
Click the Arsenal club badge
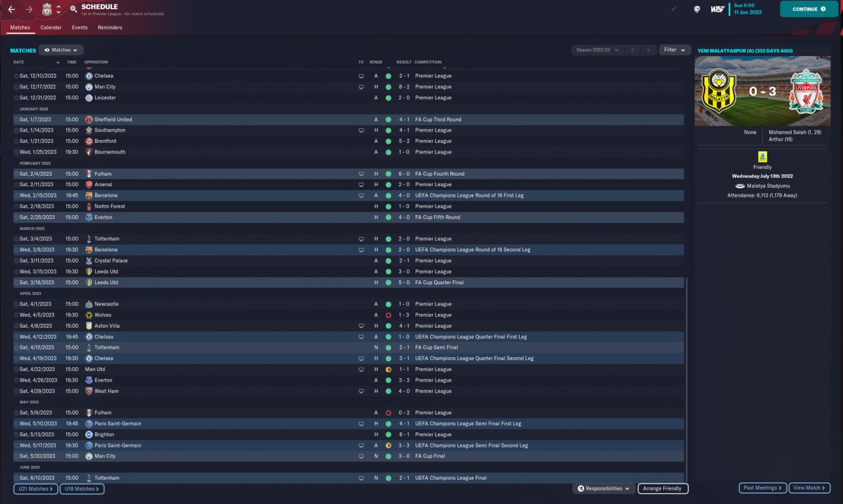(x=89, y=185)
